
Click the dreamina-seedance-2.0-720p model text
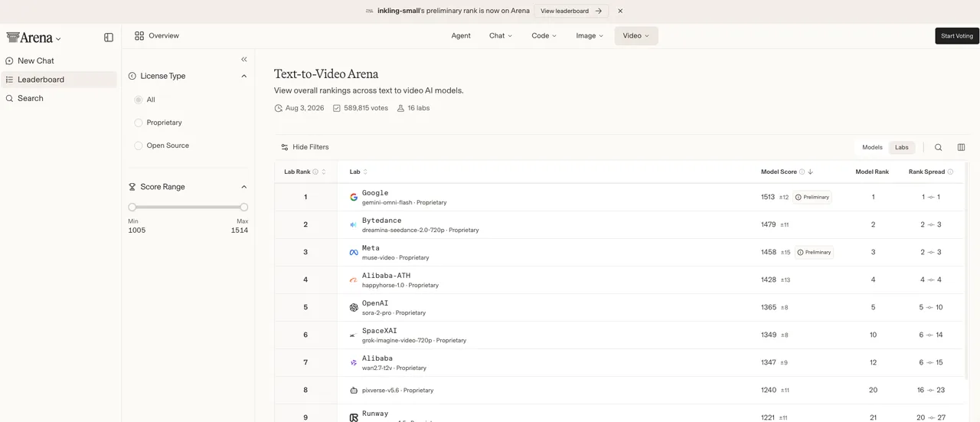[420, 231]
